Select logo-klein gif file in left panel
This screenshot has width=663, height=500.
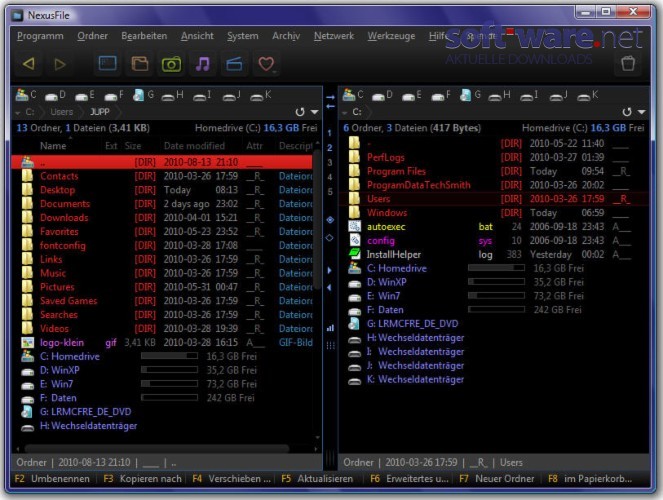(164, 343)
